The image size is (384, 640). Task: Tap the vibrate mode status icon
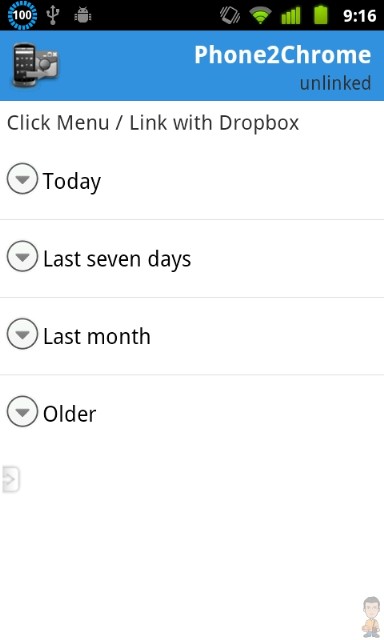[x=230, y=15]
